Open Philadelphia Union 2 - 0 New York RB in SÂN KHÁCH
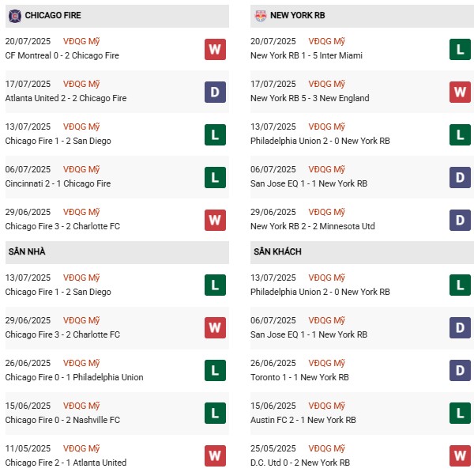Image resolution: width=474 pixels, height=476 pixels. pos(319,292)
